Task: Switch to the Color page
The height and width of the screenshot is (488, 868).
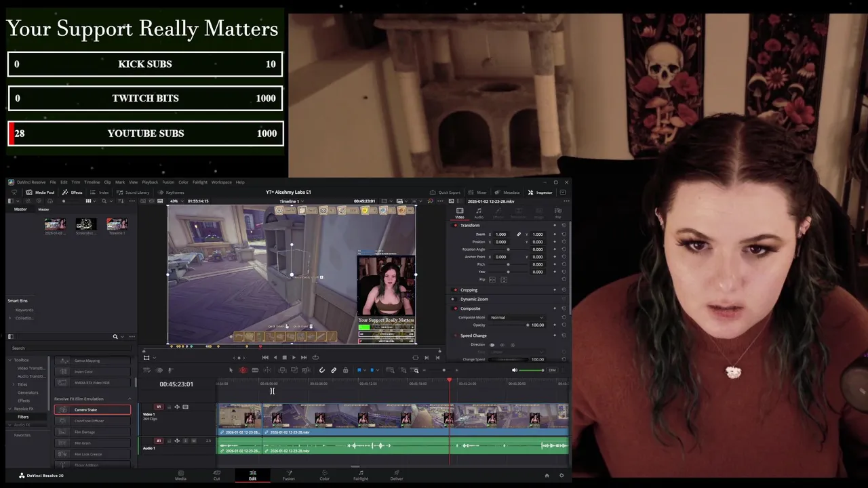Action: click(325, 475)
